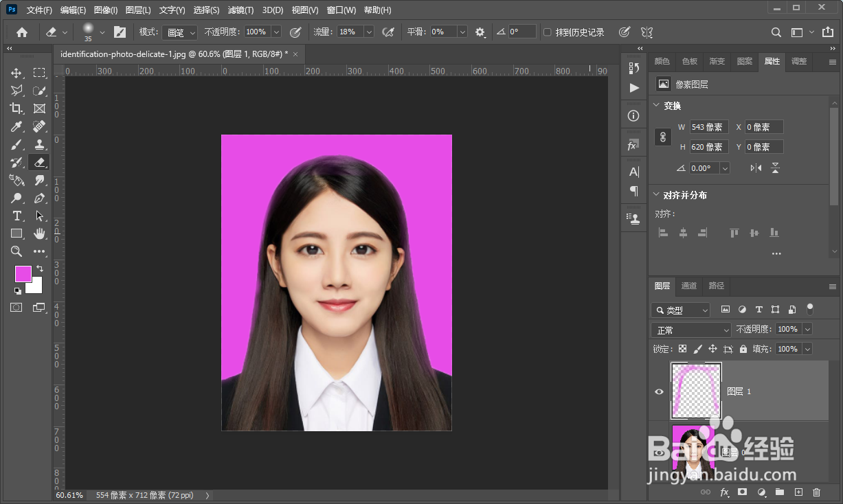The image size is (843, 504).
Task: Select the Clone Stamp tool
Action: 39,144
